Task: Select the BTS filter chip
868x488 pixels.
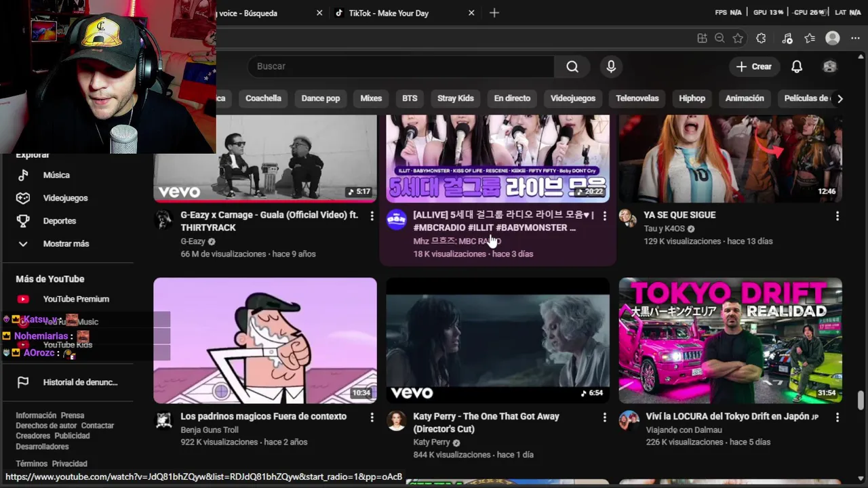Action: pyautogui.click(x=410, y=98)
